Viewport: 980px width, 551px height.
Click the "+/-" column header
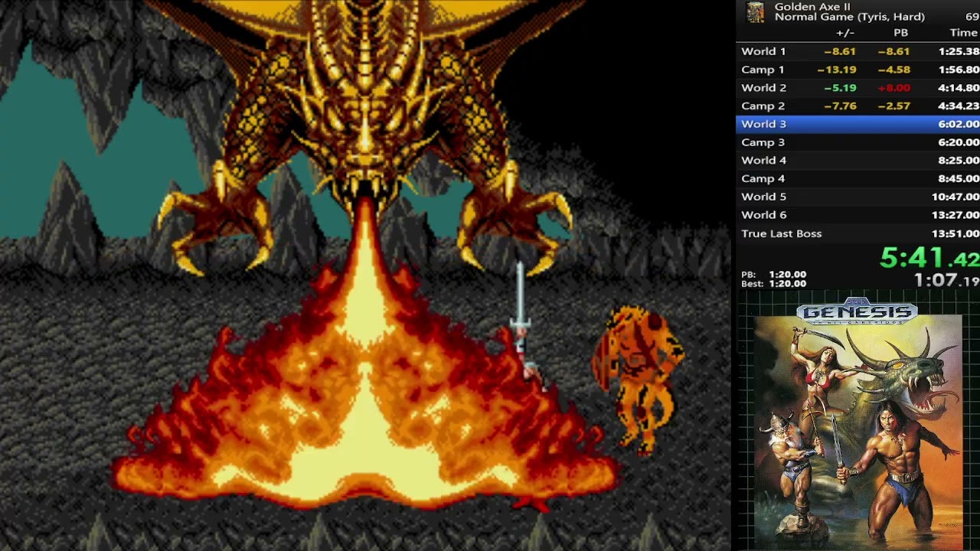[845, 33]
